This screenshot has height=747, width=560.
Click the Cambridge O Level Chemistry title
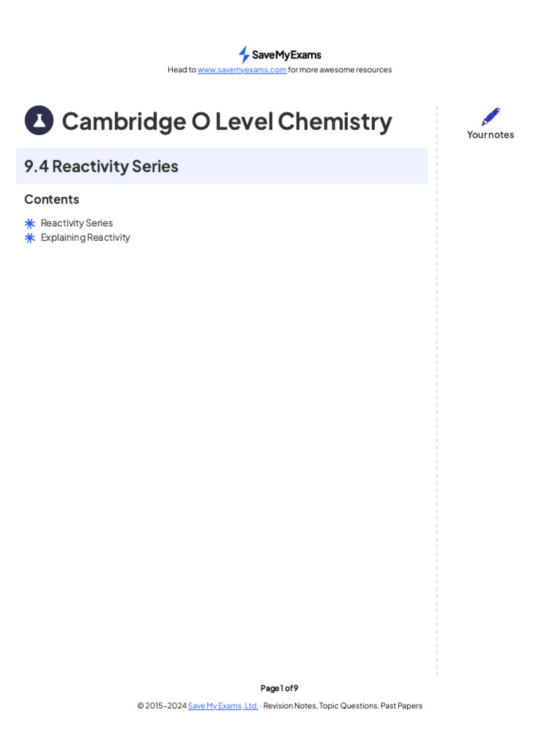pyautogui.click(x=227, y=121)
